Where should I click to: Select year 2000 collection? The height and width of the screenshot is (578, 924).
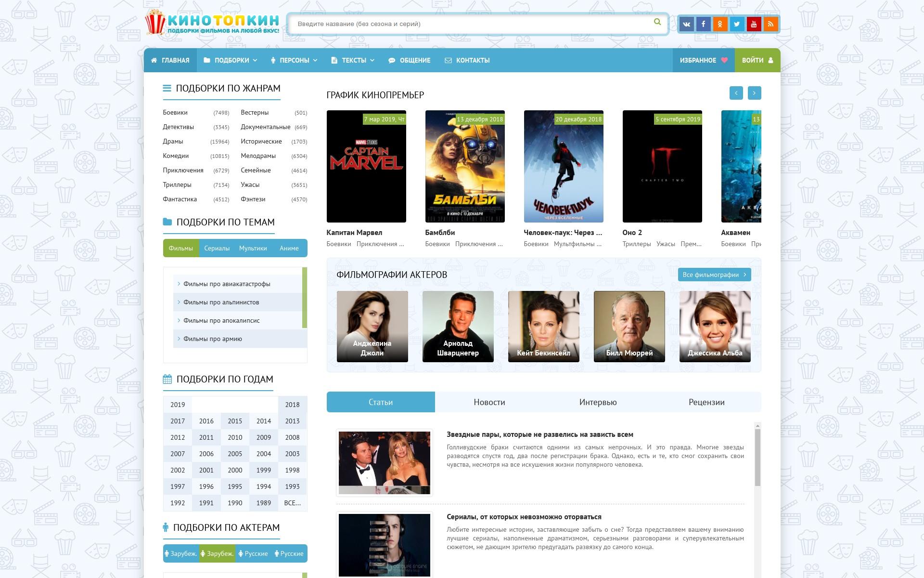(235, 470)
